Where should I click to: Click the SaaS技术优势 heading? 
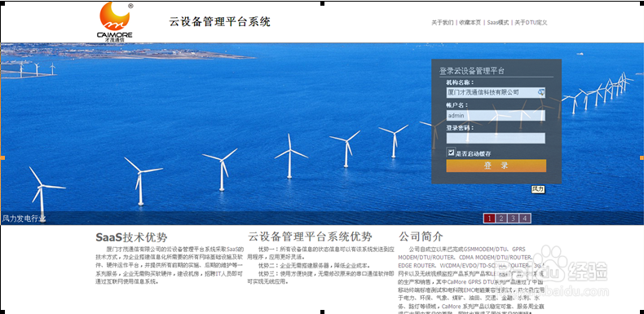coord(131,237)
